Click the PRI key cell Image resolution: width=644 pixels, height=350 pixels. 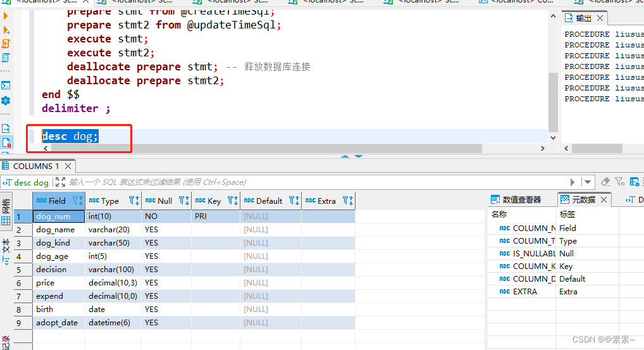point(216,216)
